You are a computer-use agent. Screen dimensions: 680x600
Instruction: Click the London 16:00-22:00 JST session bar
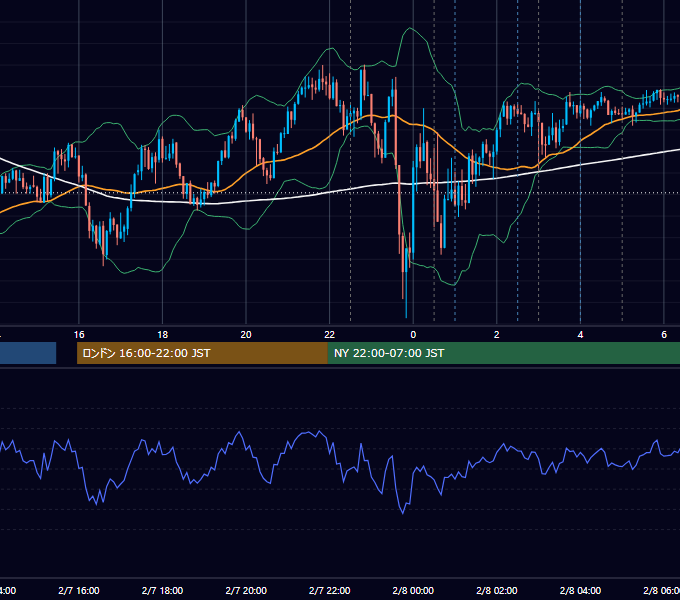pos(202,353)
